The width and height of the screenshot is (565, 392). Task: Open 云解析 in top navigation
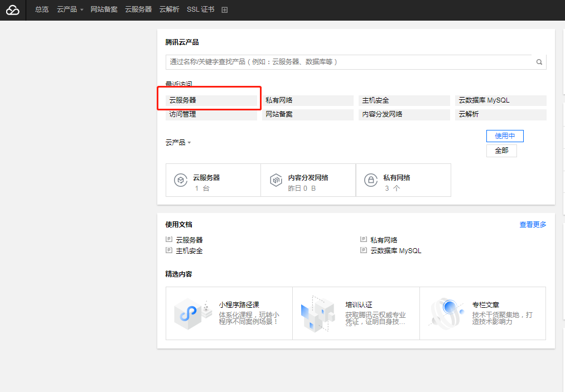click(x=170, y=9)
